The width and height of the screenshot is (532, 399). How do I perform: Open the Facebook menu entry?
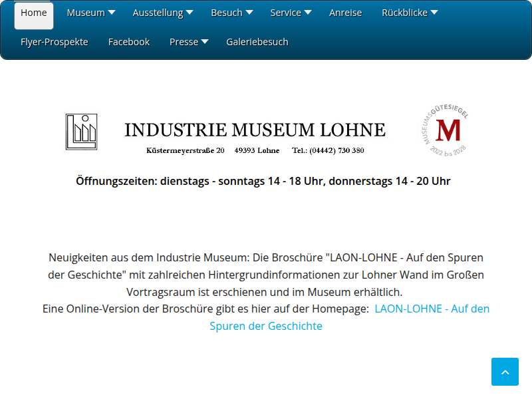coord(128,41)
